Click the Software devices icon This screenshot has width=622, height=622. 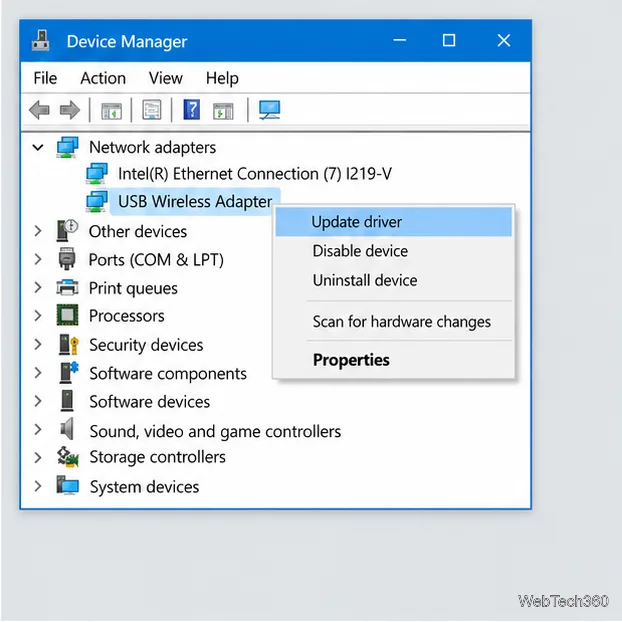point(67,401)
